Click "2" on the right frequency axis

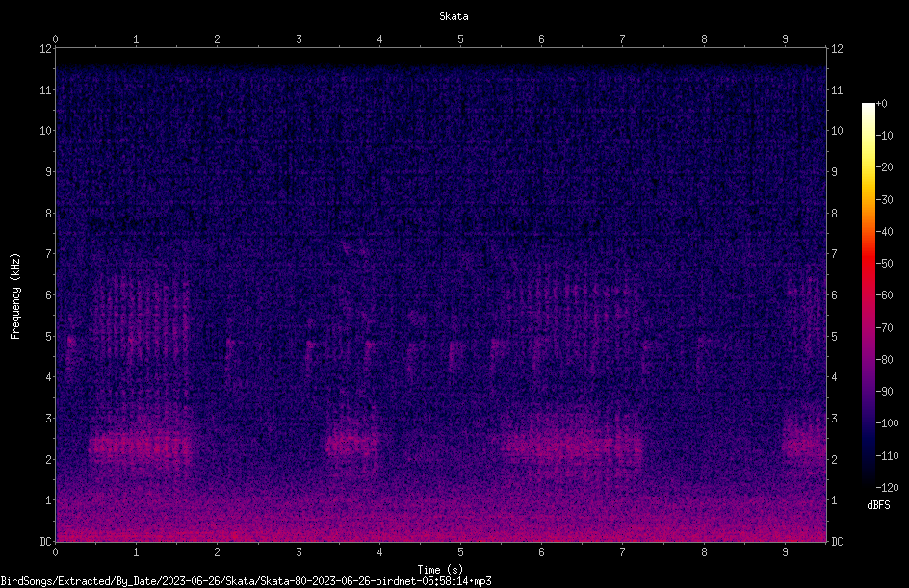point(834,459)
